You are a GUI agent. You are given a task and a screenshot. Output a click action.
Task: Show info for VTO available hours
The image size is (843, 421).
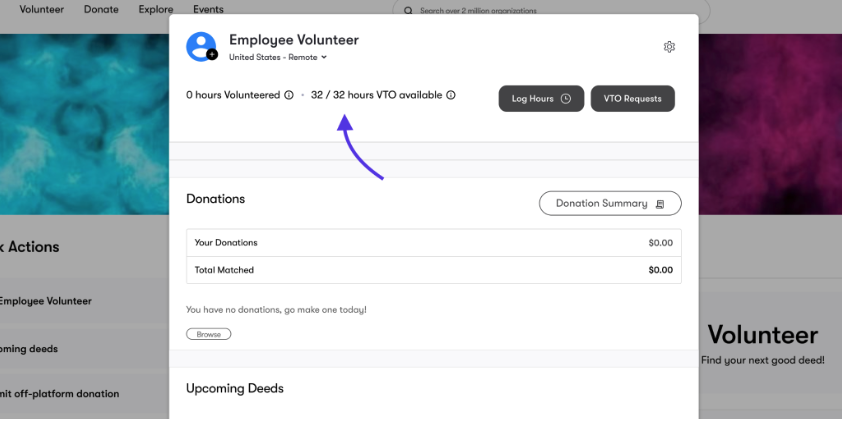click(x=451, y=95)
